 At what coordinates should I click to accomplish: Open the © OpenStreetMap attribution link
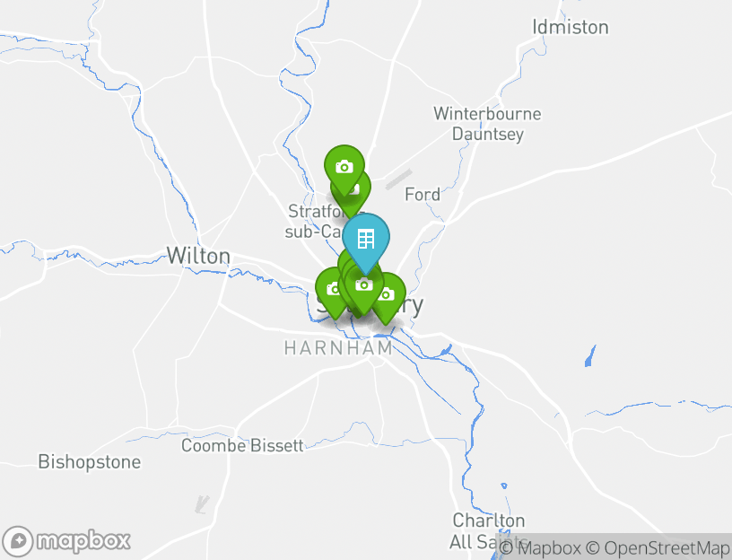658,547
